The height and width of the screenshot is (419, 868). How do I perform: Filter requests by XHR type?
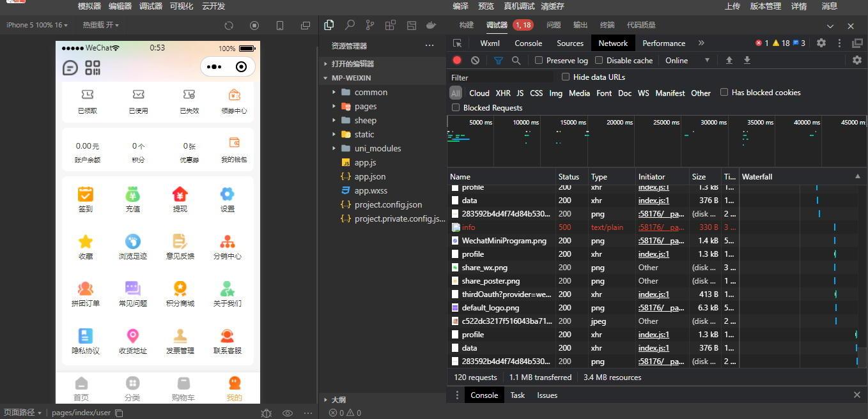click(503, 93)
